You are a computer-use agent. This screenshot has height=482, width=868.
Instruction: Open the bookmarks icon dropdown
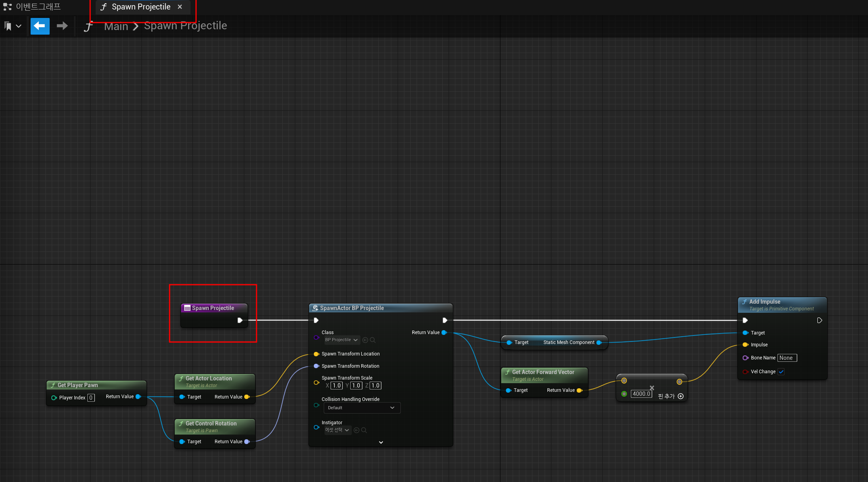[x=12, y=26]
